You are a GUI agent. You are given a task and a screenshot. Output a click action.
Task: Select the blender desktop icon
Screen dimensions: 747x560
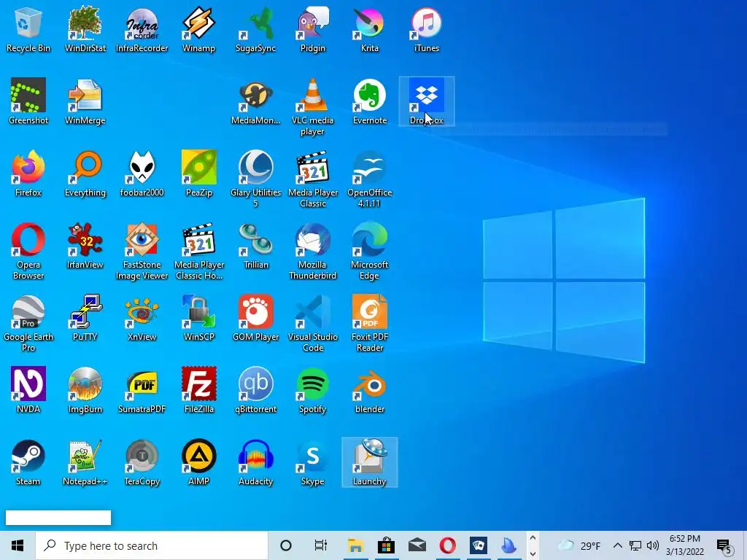370,391
